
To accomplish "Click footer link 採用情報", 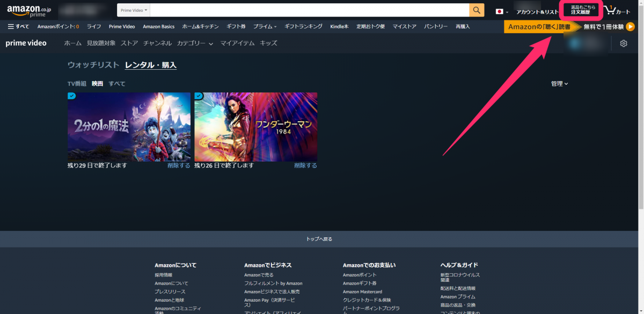I will (x=164, y=275).
